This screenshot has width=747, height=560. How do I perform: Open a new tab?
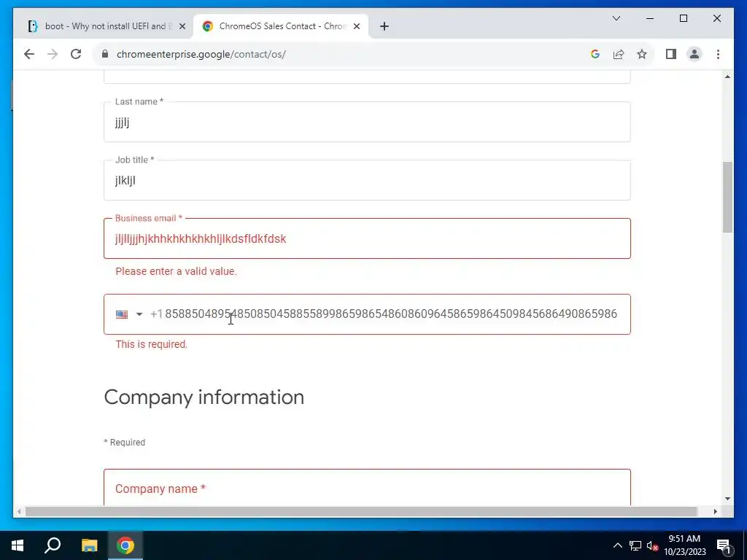click(384, 26)
